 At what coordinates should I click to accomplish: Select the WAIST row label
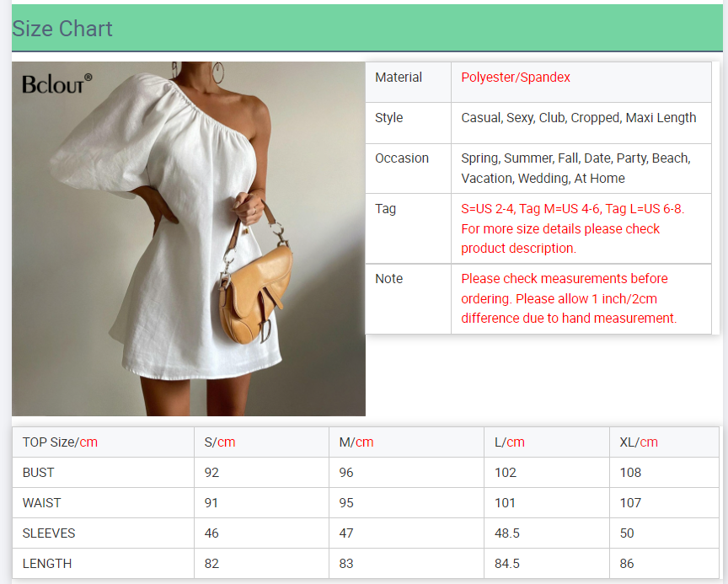[42, 503]
